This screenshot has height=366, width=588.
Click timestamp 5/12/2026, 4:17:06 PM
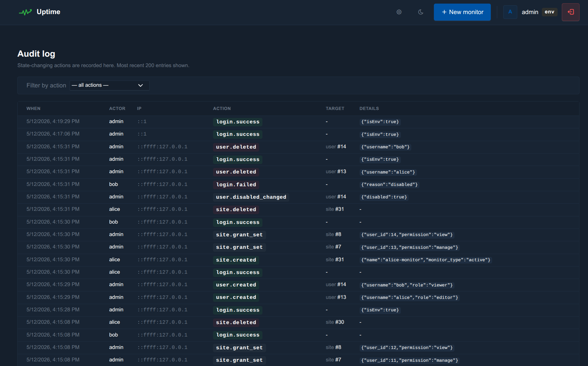pyautogui.click(x=53, y=134)
